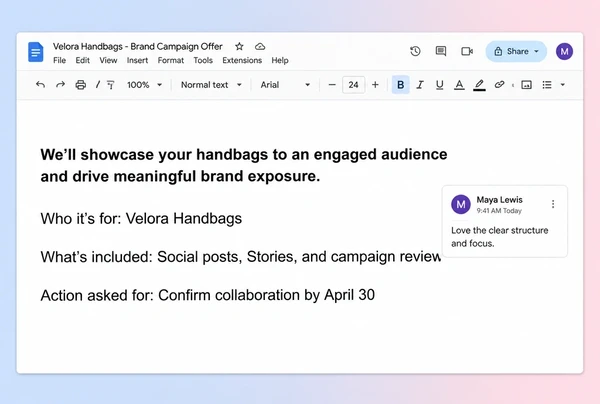Increase font size with plus button
This screenshot has height=404, width=600.
click(375, 85)
